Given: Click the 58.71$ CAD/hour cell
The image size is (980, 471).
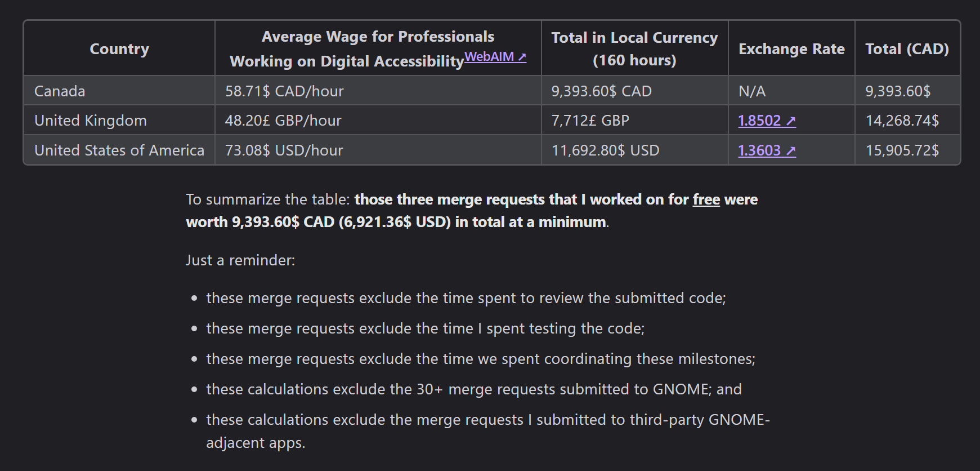Looking at the screenshot, I should click(x=378, y=91).
